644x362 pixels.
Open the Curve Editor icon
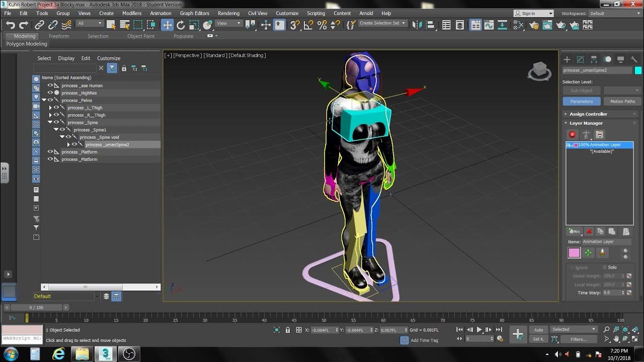pyautogui.click(x=489, y=25)
